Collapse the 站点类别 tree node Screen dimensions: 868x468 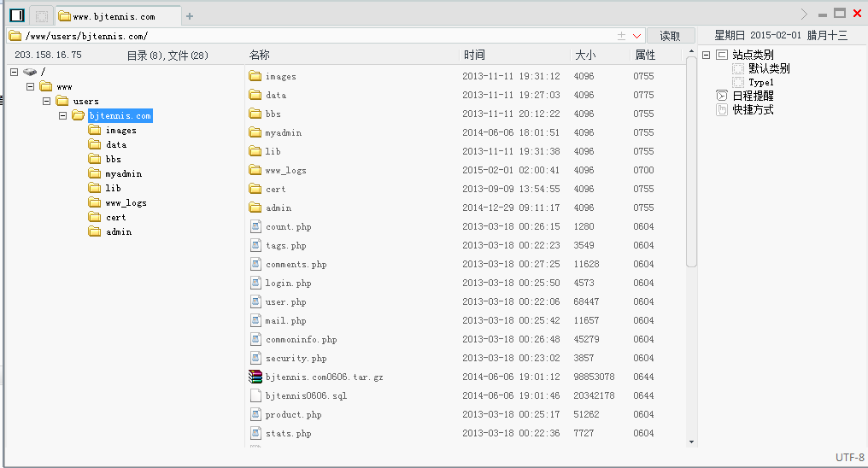click(706, 55)
